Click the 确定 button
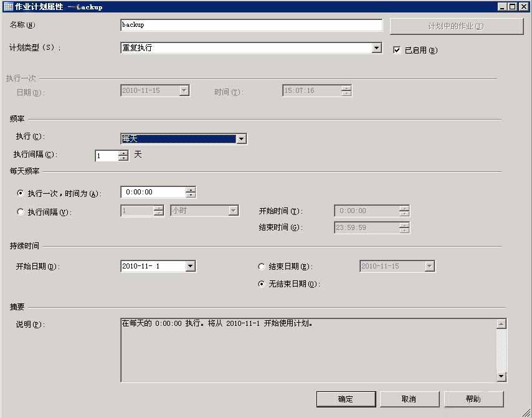 (x=346, y=399)
